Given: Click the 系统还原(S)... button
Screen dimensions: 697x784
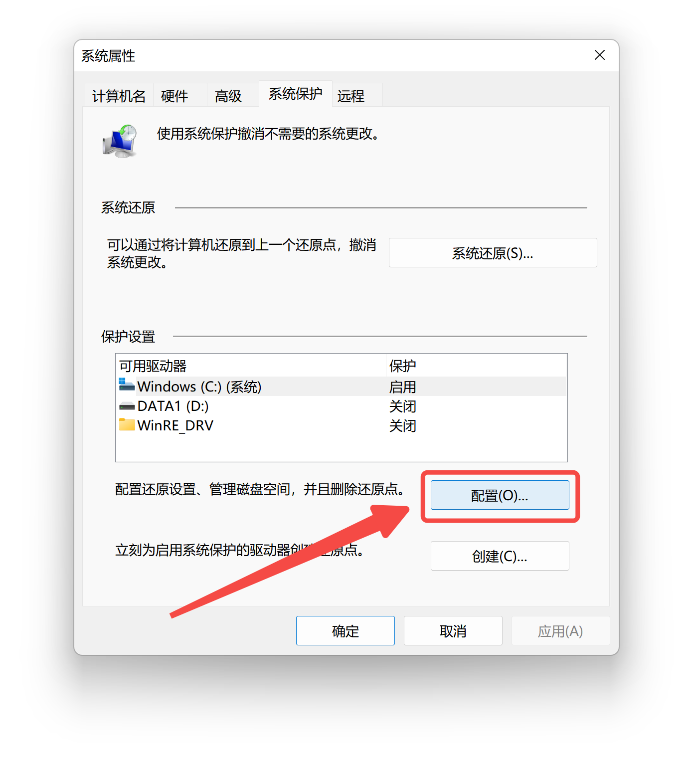Looking at the screenshot, I should pyautogui.click(x=493, y=253).
